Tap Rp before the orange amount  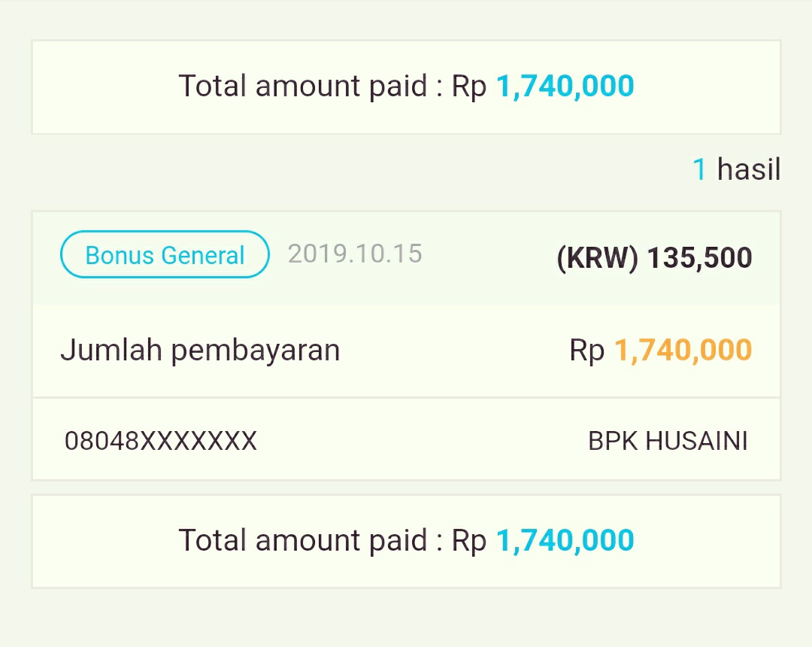click(586, 350)
